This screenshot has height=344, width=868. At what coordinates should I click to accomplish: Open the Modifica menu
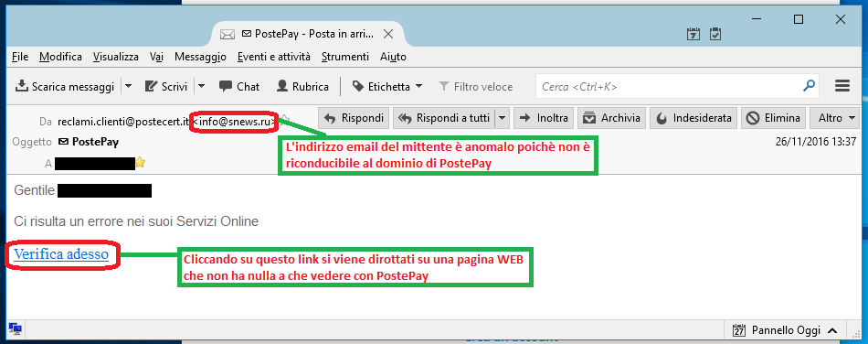tap(61, 57)
